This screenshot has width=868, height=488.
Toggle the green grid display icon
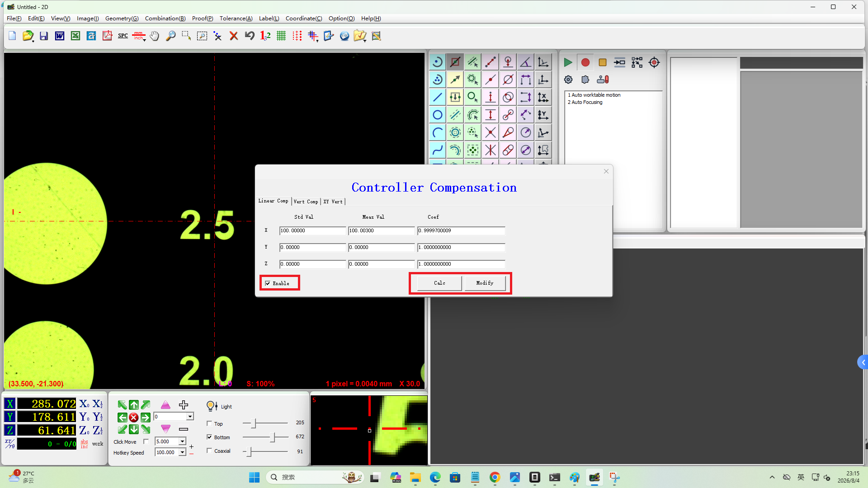pos(281,36)
